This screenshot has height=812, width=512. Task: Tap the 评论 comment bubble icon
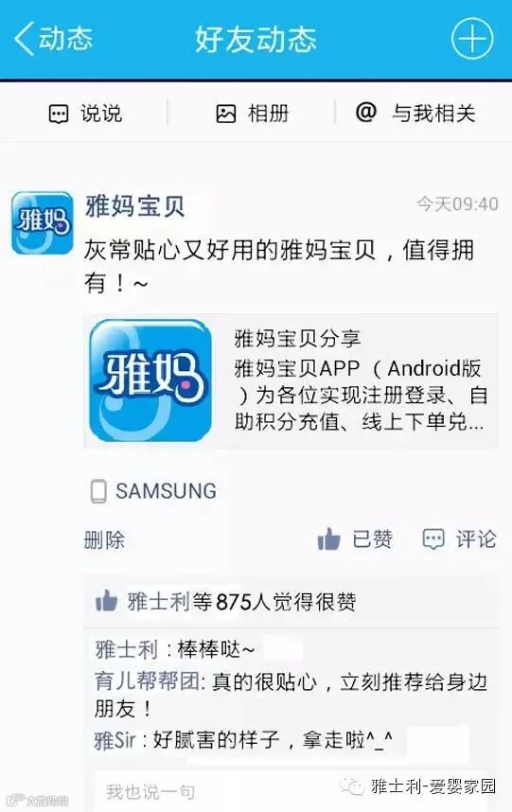[x=433, y=539]
